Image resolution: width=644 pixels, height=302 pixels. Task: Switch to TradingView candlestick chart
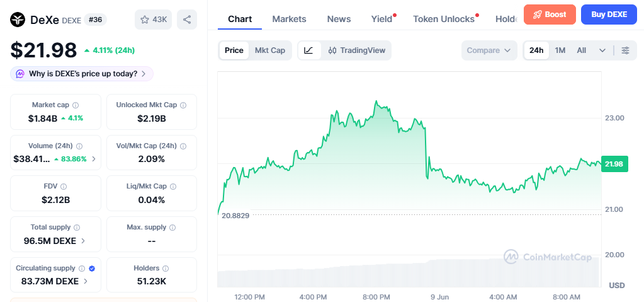pos(356,50)
